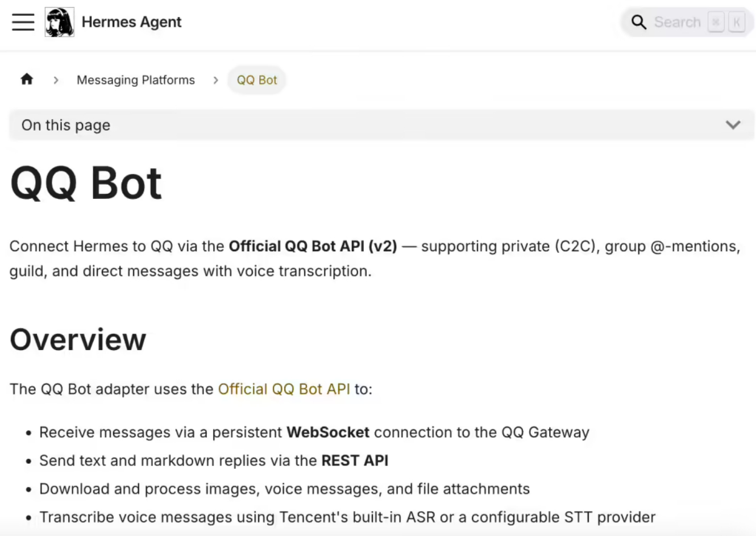Go home via breadcrumb house icon
This screenshot has width=756, height=536.
(x=27, y=80)
